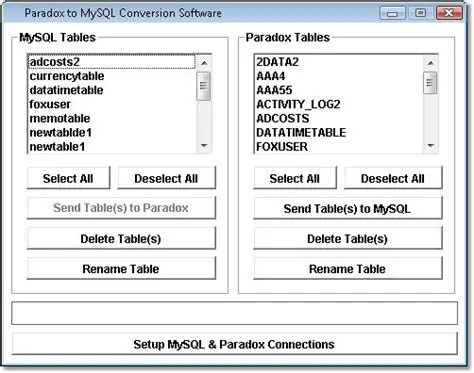Viewport: 474px width, 373px height.
Task: Click Select All under Paradox Tables
Action: pos(295,178)
